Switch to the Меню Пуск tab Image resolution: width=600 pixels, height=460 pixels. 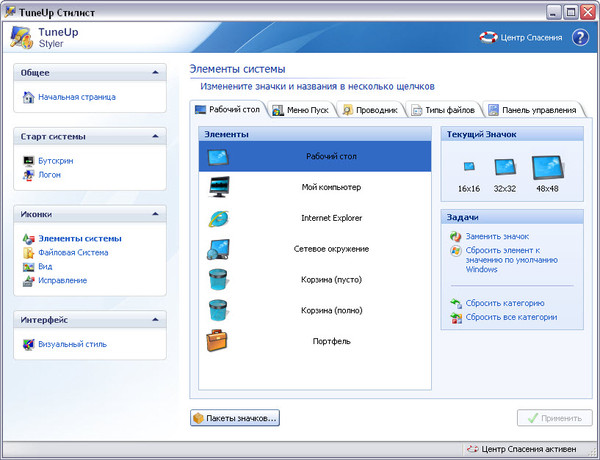click(x=300, y=110)
